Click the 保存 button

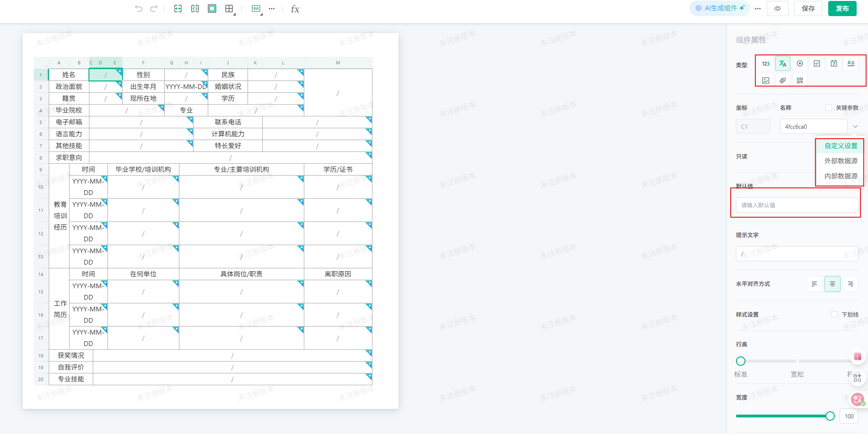pyautogui.click(x=808, y=9)
